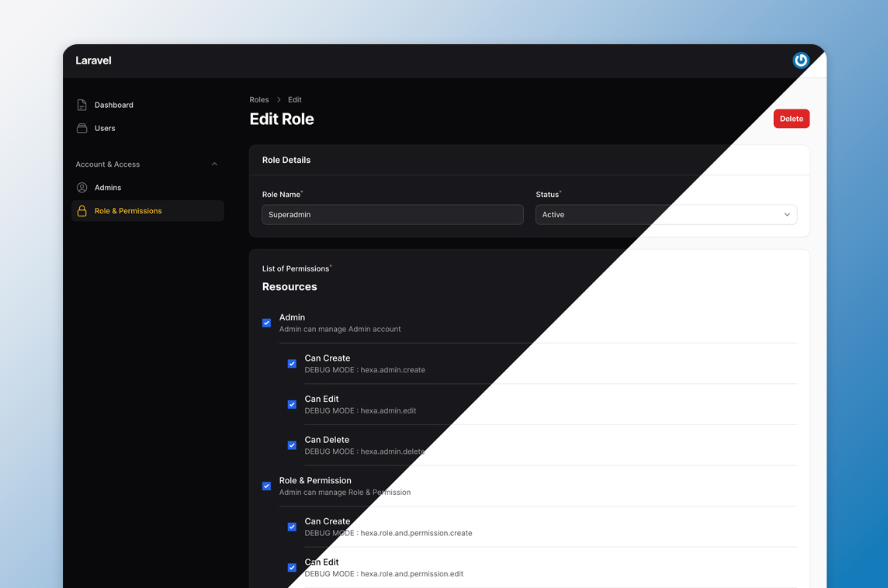Click 'DEBUG MODE : hexa.admin.edit' text
888x588 pixels.
[360, 411]
